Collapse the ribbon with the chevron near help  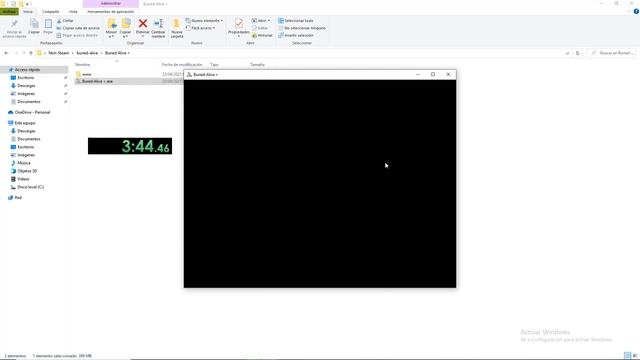[629, 11]
